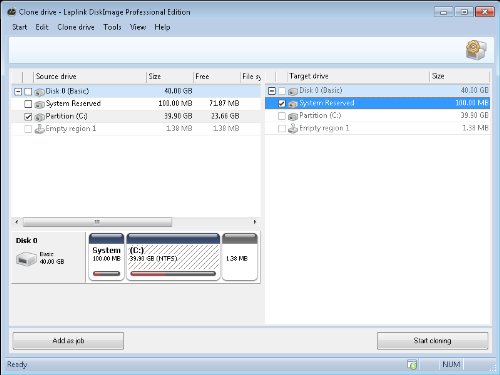Select the (C:) 39.90 GB NTFS partition block
This screenshot has height=375, width=500.
pyautogui.click(x=173, y=257)
